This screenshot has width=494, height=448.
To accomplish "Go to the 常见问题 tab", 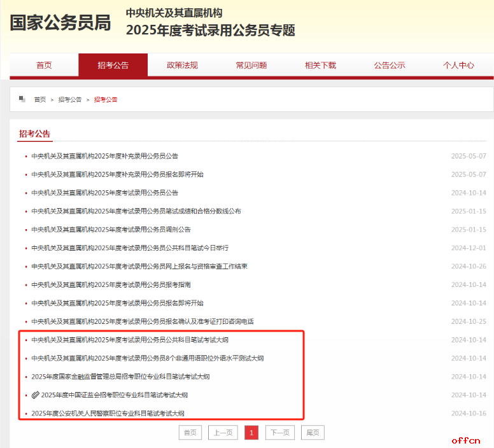I will pos(251,65).
